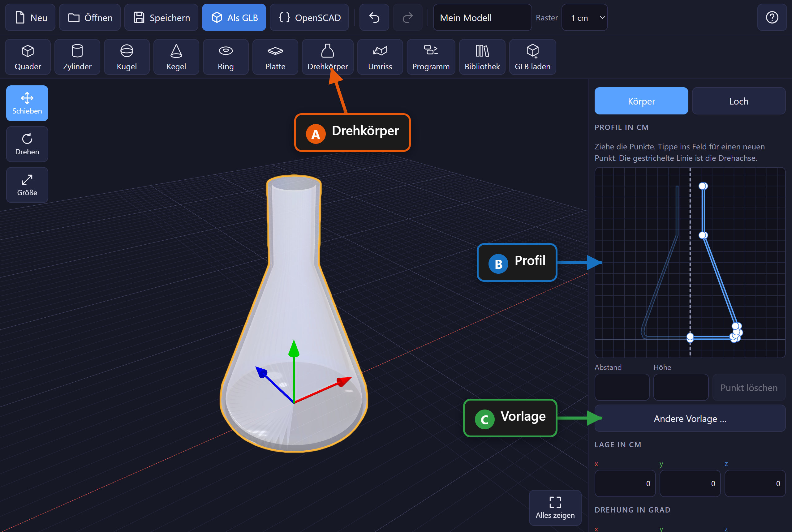Select the Umriss tool
This screenshot has height=532, width=792.
380,57
